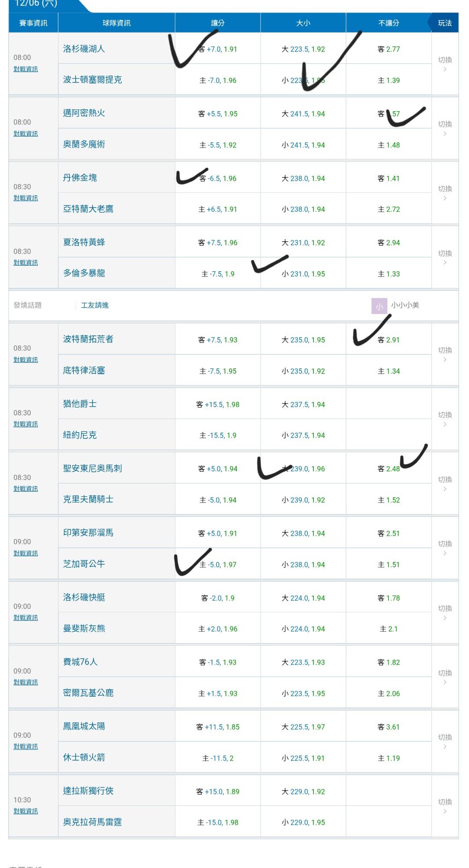
Task: Open the 玩法 header tab
Action: click(445, 23)
